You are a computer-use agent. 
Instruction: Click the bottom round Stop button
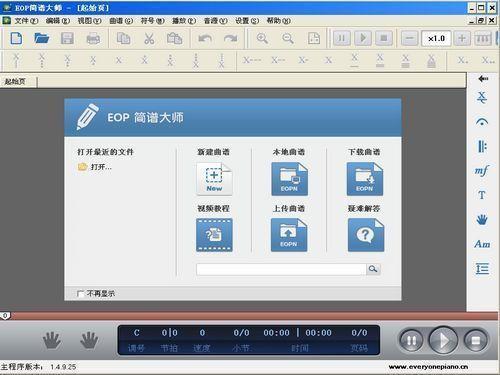coord(476,340)
